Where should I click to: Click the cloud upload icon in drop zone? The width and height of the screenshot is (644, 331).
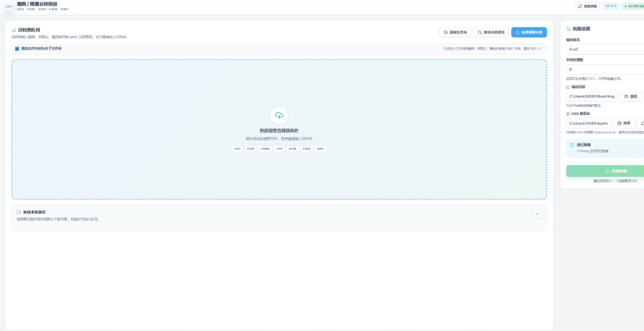(279, 116)
